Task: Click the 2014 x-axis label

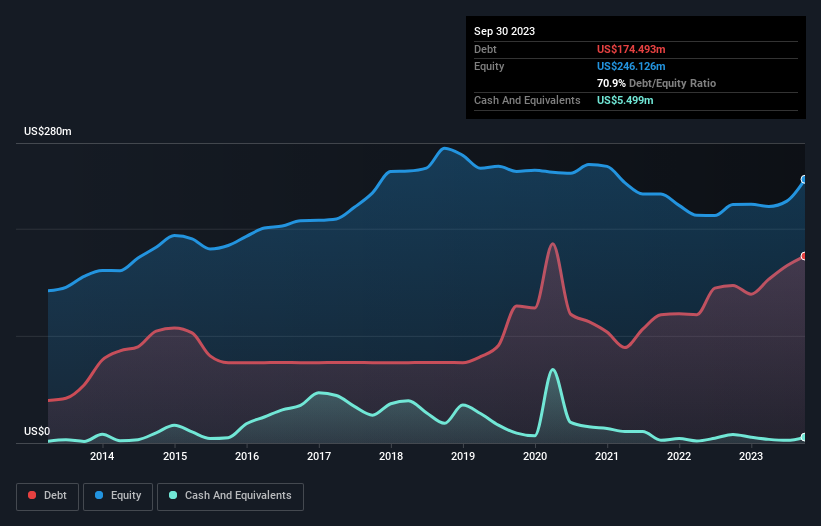Action: coord(102,456)
